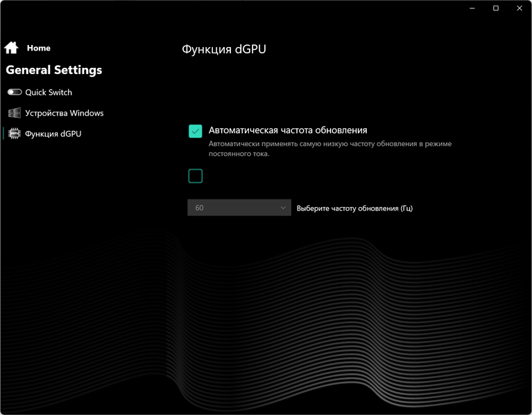This screenshot has width=532, height=415.
Task: Click the Home house icon
Action: [x=11, y=48]
